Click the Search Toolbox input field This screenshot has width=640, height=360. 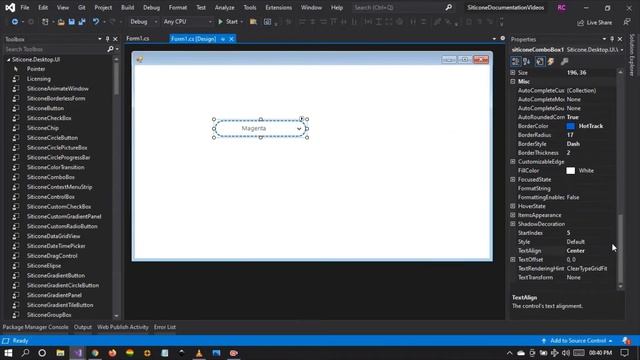coord(55,49)
